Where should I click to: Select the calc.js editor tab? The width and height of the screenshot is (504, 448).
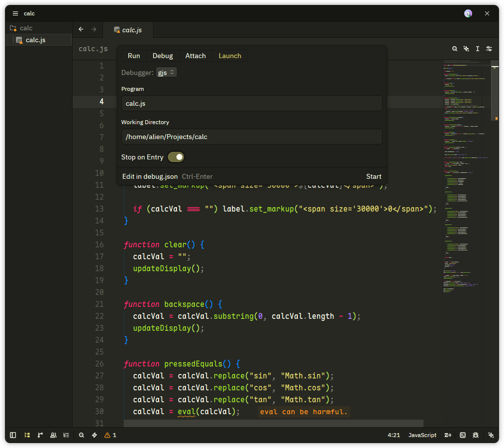click(128, 30)
